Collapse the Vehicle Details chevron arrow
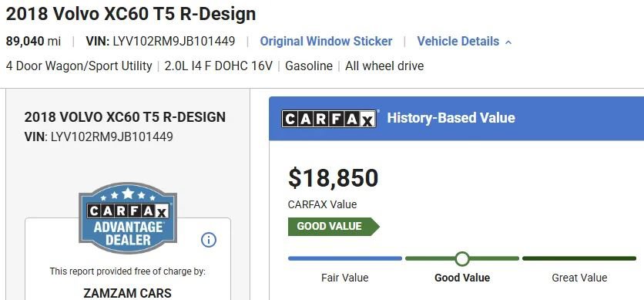The height and width of the screenshot is (300, 644). [x=508, y=42]
